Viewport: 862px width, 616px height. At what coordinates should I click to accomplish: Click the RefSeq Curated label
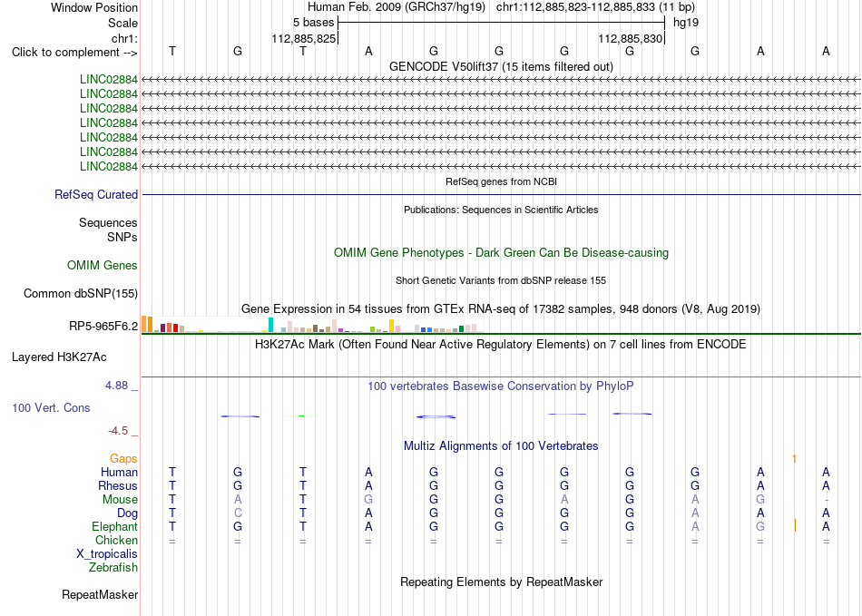[95, 194]
